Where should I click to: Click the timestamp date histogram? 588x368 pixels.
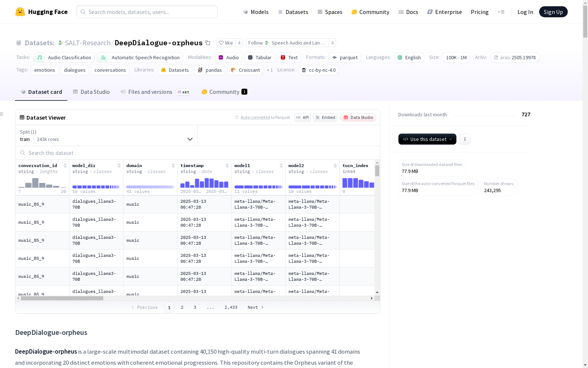click(x=204, y=183)
